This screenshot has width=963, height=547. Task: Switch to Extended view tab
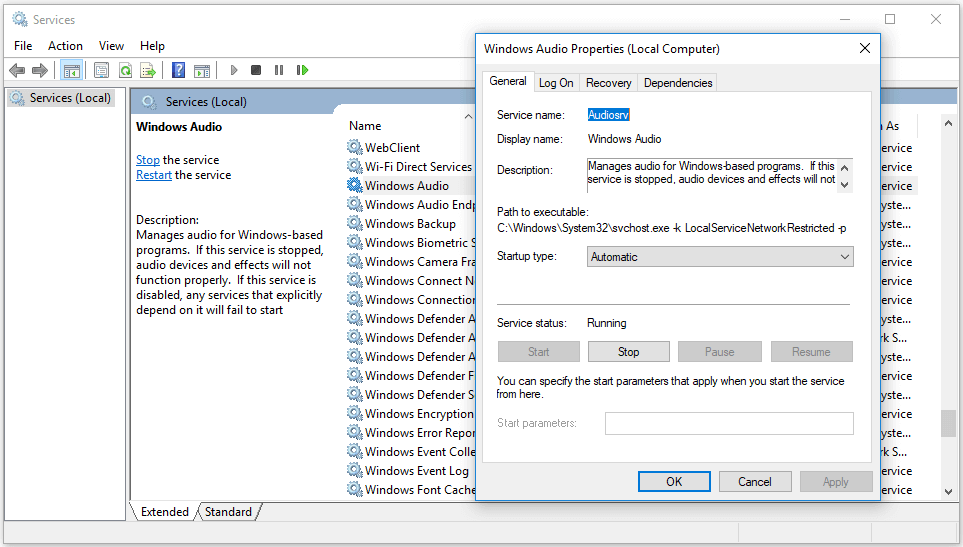(x=165, y=512)
